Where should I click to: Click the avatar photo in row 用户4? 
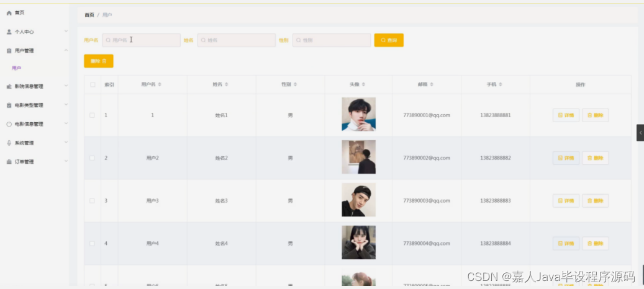pos(358,242)
